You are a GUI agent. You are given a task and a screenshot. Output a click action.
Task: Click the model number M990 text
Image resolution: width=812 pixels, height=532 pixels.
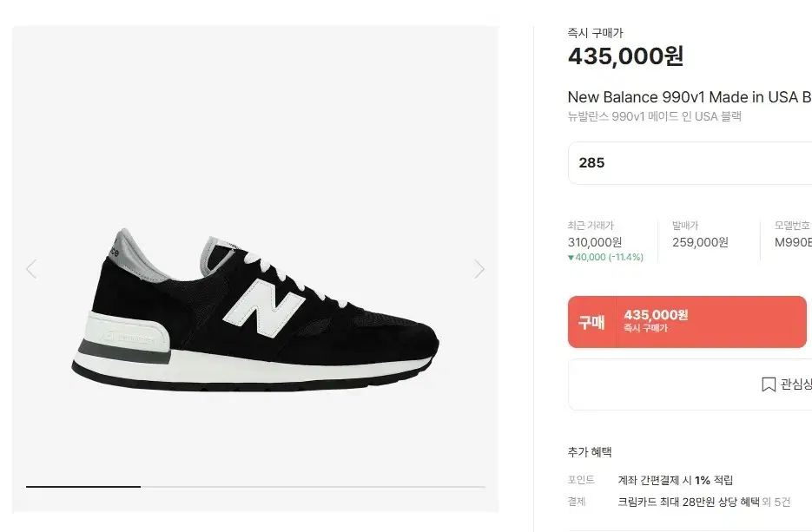pyautogui.click(x=793, y=242)
